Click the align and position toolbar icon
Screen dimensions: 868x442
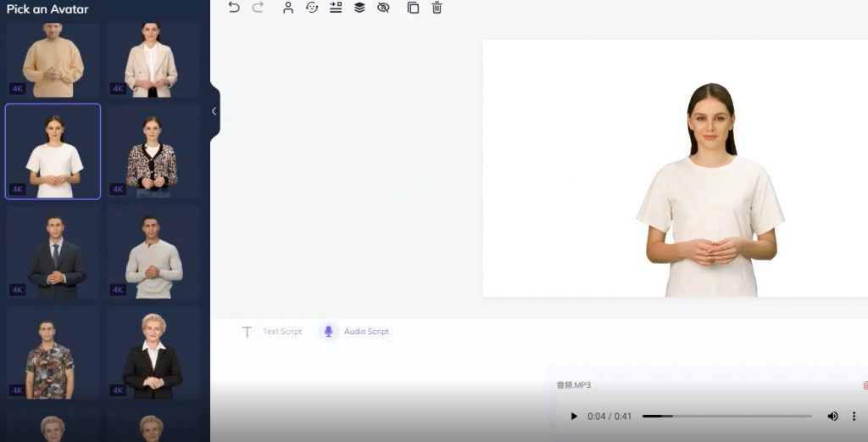tap(336, 7)
